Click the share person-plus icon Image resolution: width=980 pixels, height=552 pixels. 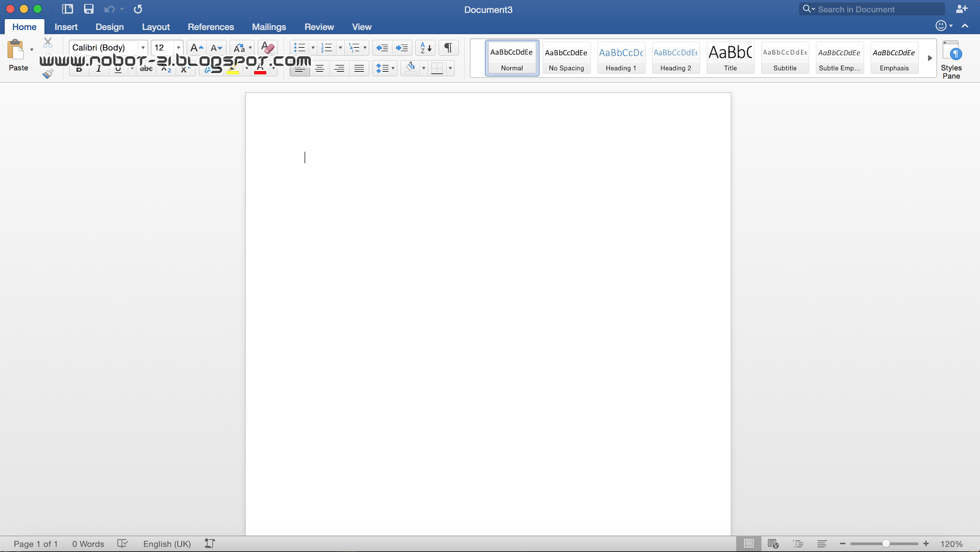click(962, 9)
